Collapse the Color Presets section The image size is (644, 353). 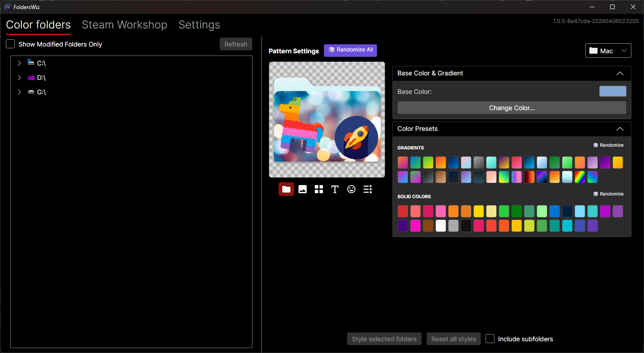coord(620,129)
